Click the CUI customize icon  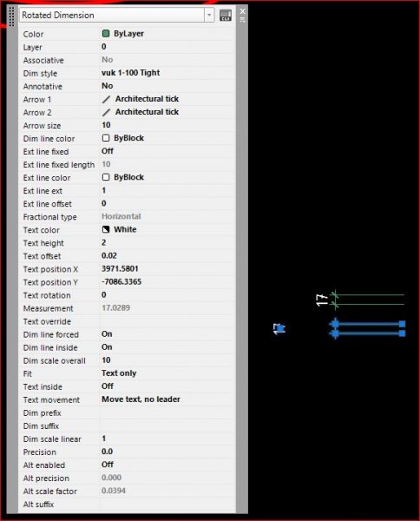[x=226, y=16]
